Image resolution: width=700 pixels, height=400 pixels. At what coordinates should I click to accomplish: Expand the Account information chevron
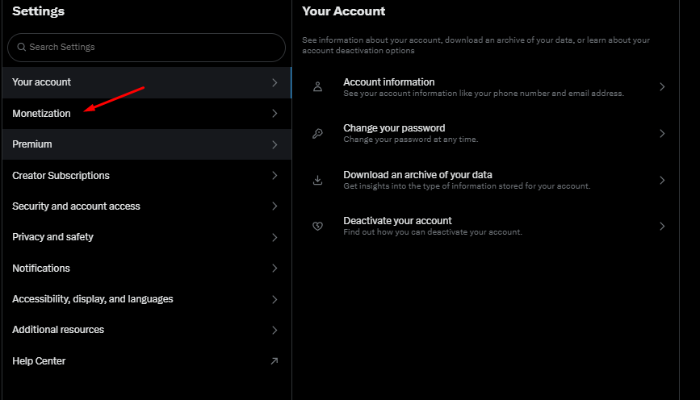click(x=662, y=87)
